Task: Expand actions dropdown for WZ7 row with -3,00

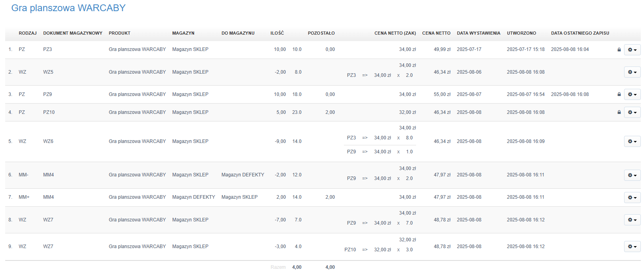Action: coord(632,247)
